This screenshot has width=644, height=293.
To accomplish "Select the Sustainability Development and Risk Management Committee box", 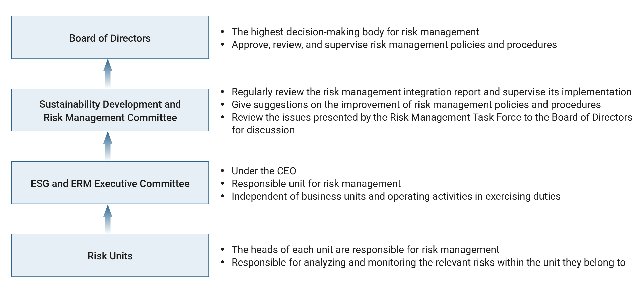I will [x=110, y=110].
